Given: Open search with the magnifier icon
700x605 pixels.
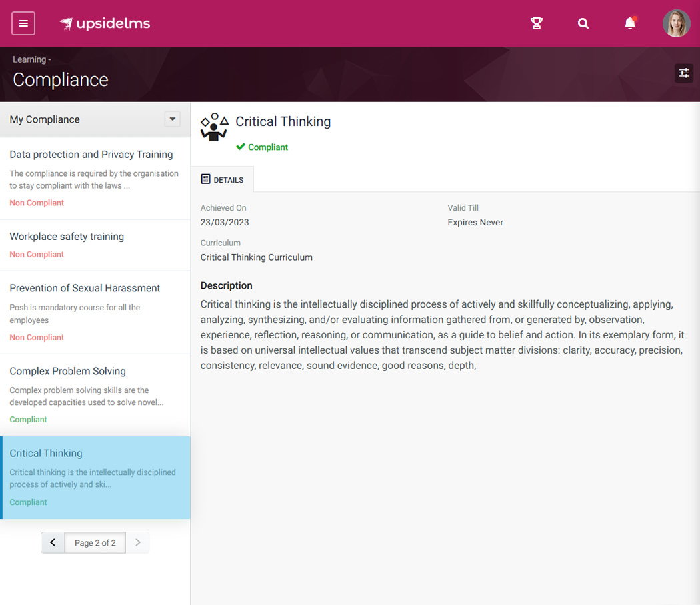Looking at the screenshot, I should [x=583, y=23].
